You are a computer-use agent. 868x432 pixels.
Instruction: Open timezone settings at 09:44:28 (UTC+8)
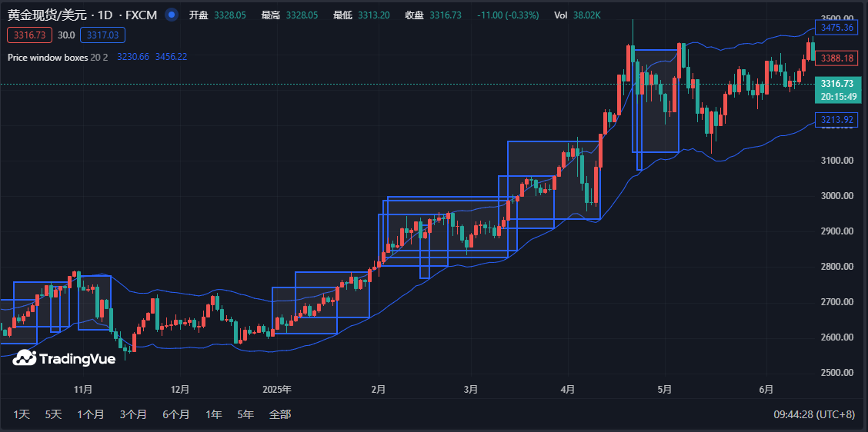[814, 414]
